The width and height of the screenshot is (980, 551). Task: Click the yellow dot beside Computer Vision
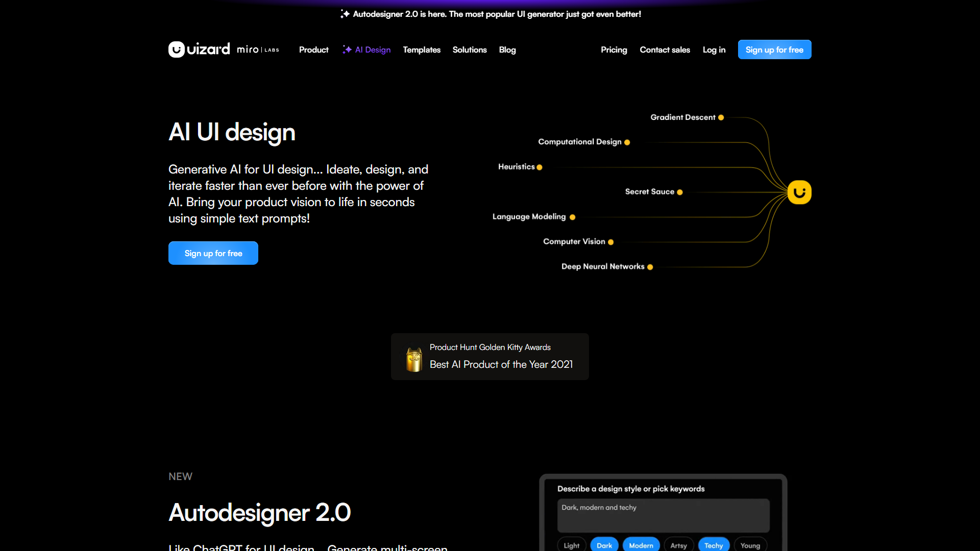click(x=611, y=242)
